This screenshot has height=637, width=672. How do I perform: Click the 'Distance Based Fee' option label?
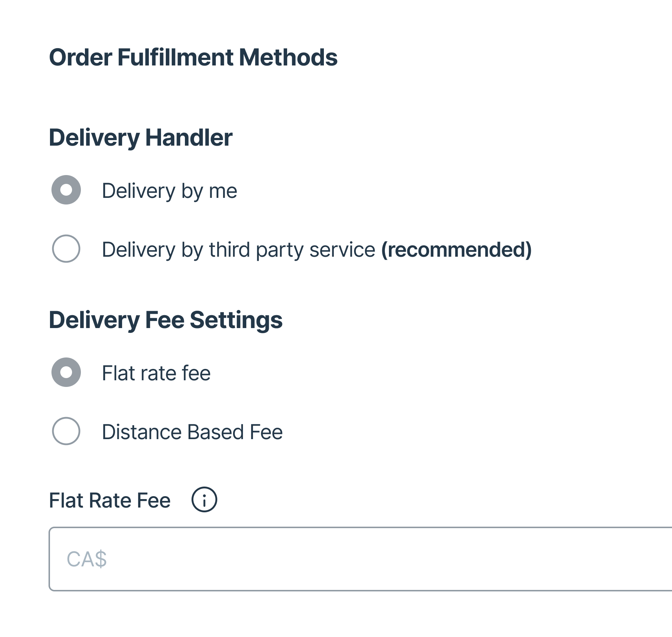click(x=192, y=432)
